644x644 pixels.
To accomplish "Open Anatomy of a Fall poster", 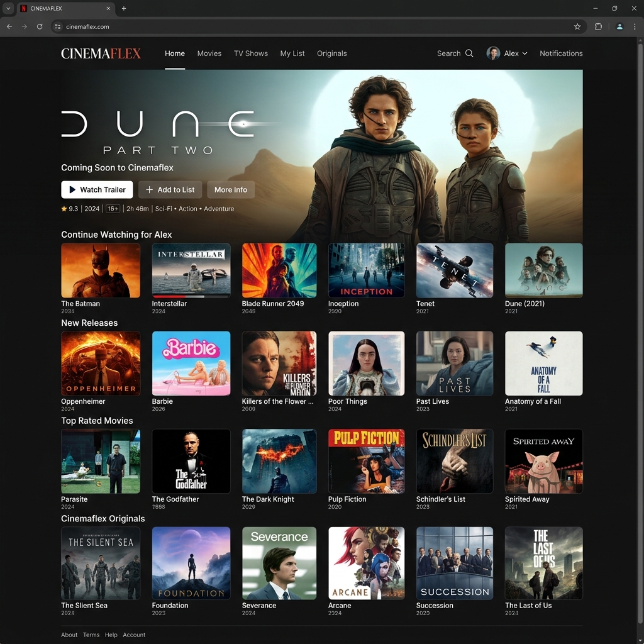I will [x=544, y=364].
